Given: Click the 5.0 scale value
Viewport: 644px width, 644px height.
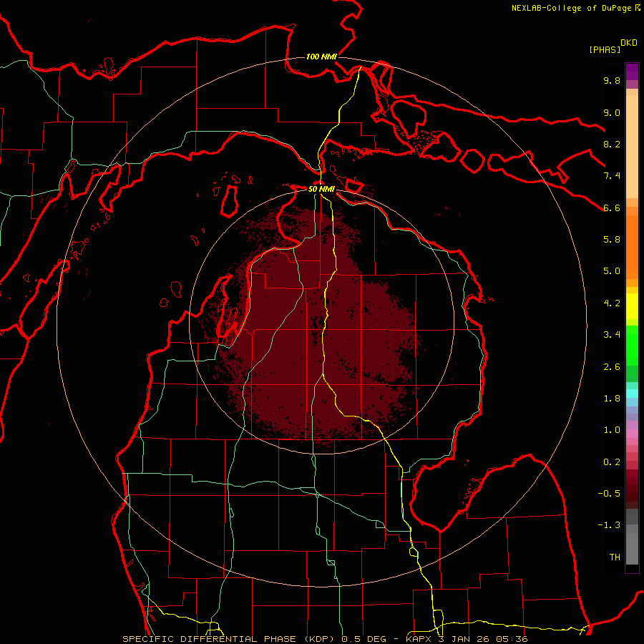Looking at the screenshot, I should point(612,271).
